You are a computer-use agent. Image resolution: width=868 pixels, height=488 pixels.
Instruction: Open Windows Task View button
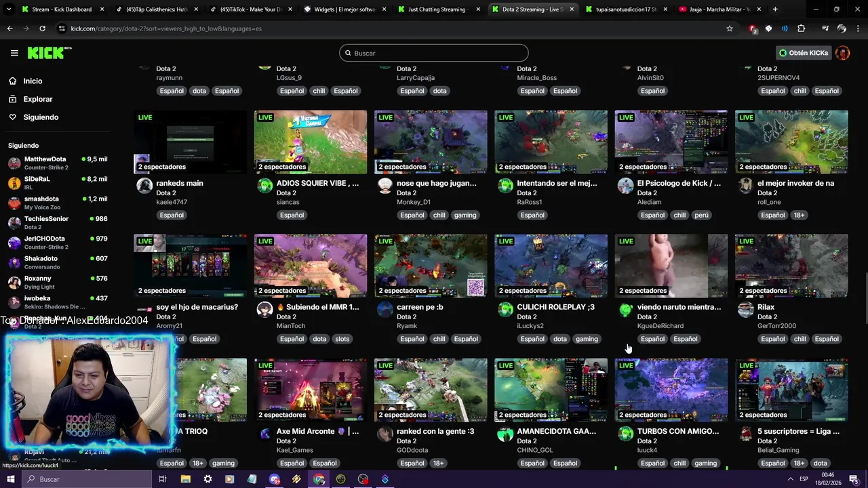163,479
